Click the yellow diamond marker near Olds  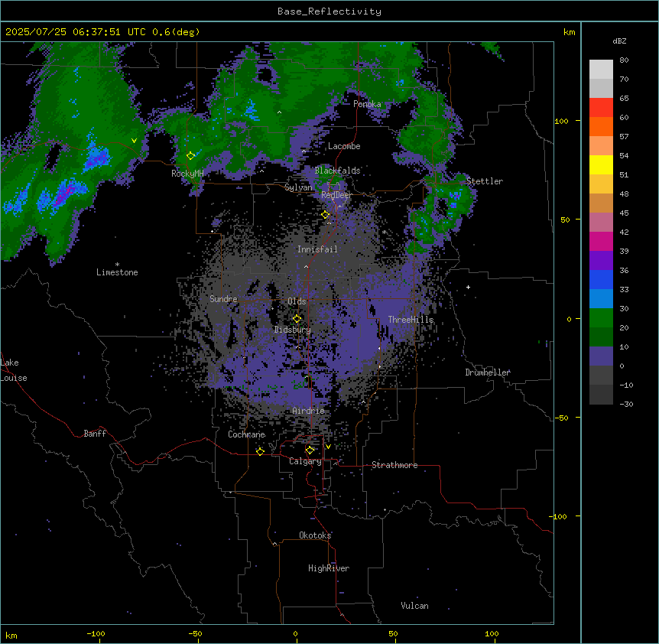click(x=297, y=319)
